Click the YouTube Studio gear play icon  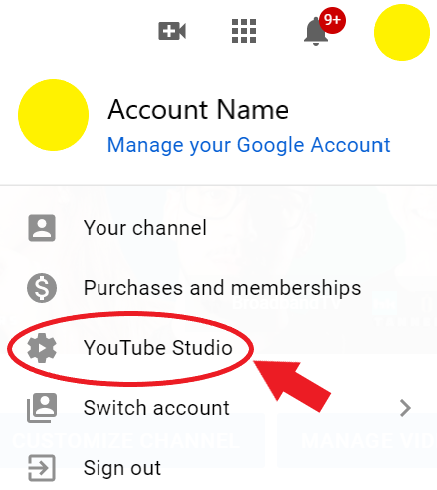[42, 348]
